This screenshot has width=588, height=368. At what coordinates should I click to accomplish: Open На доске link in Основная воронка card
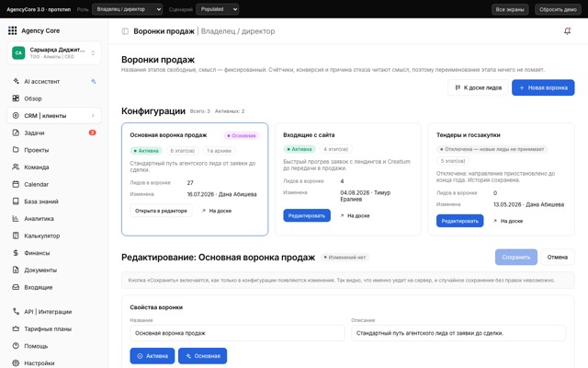[x=217, y=211]
